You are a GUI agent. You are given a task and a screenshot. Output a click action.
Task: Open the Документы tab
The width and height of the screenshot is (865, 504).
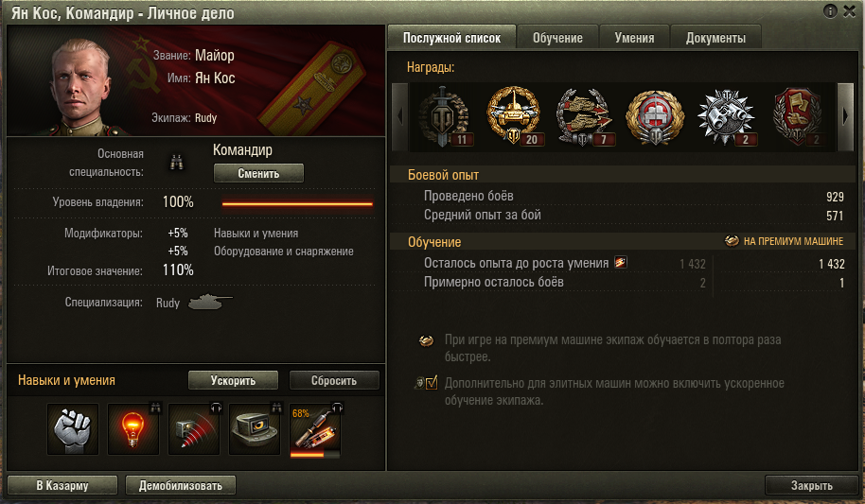(x=715, y=38)
